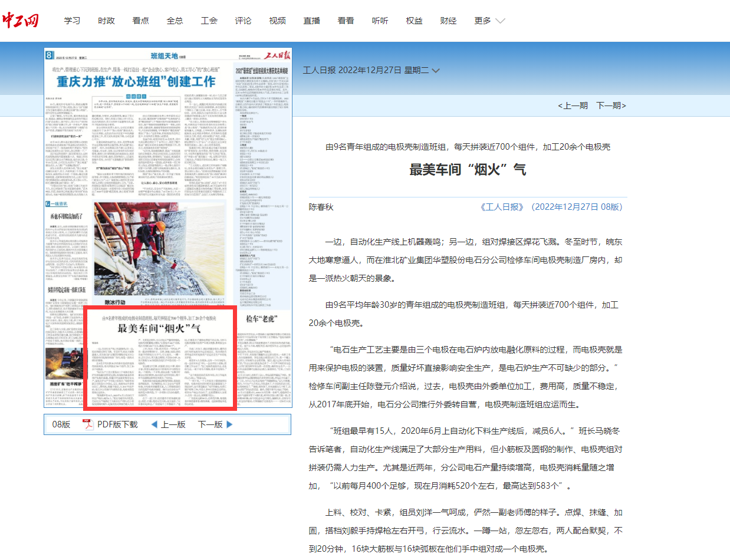Viewport: 730px width, 560px height.
Task: Open the 学习 menu item
Action: coord(72,21)
